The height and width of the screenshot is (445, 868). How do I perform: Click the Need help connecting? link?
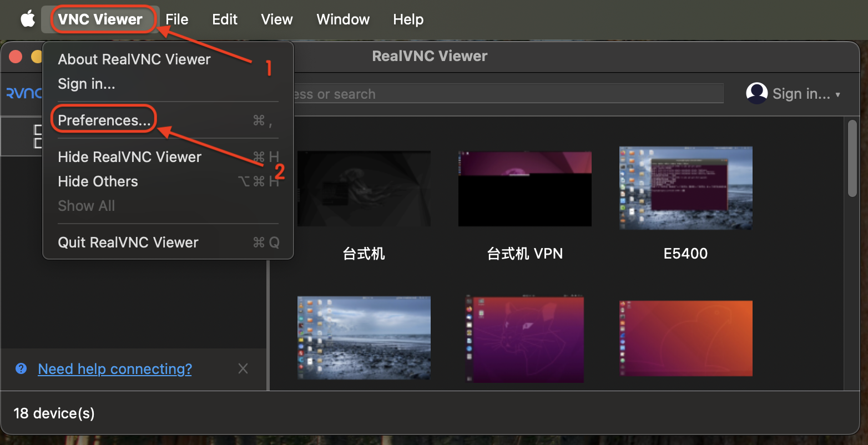point(115,369)
